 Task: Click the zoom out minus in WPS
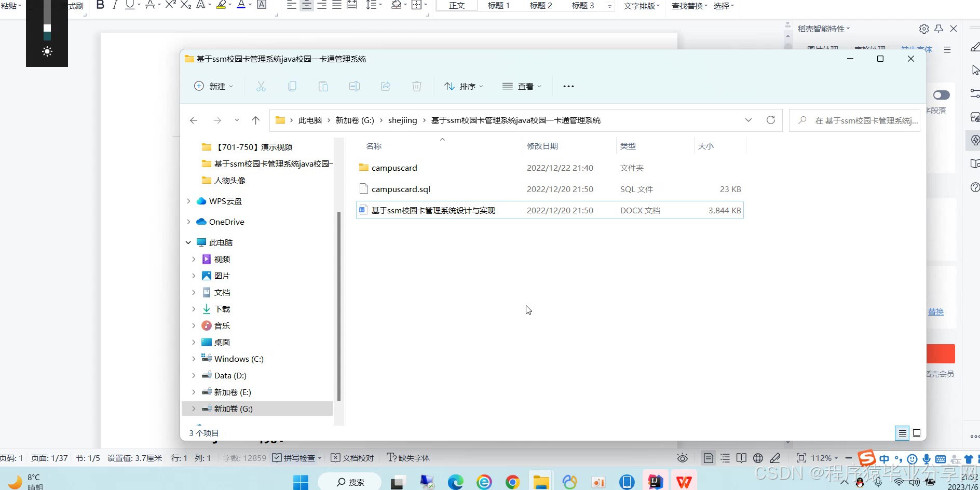848,458
